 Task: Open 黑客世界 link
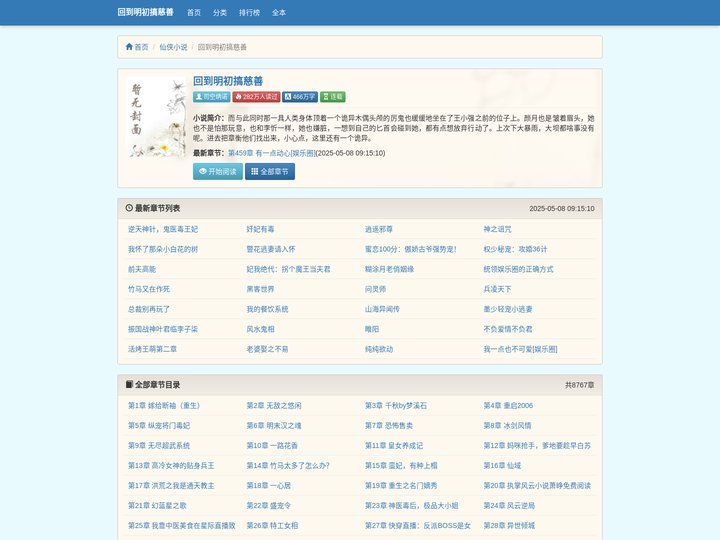click(260, 289)
